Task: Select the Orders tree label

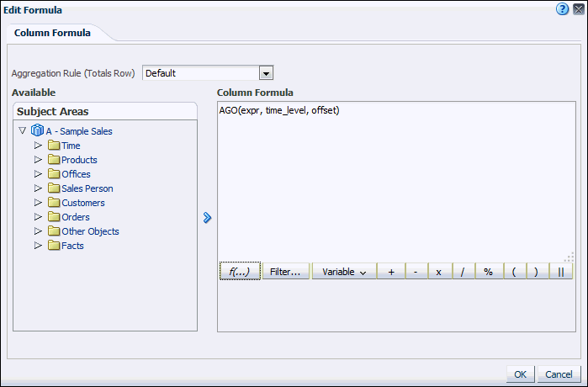Action: pos(76,217)
